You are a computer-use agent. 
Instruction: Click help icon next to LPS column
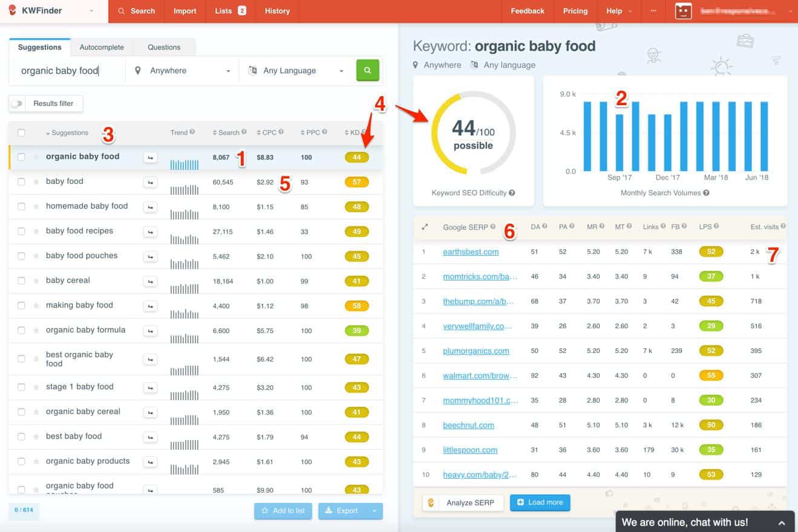tap(716, 226)
